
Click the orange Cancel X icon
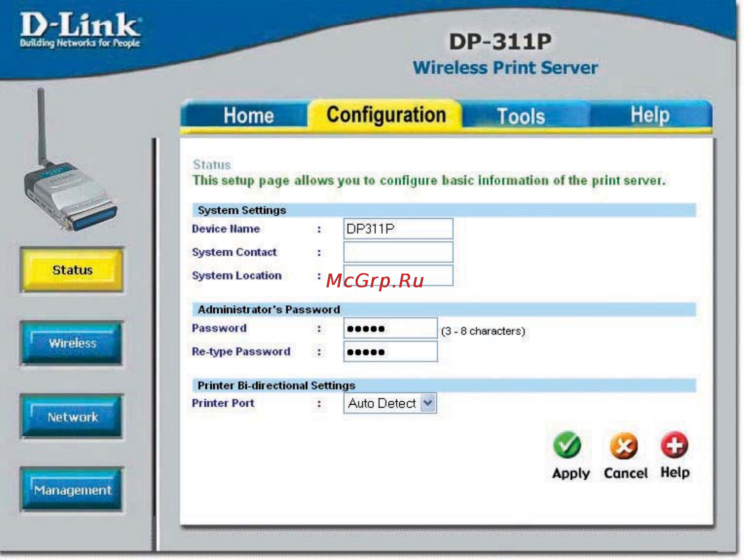624,446
